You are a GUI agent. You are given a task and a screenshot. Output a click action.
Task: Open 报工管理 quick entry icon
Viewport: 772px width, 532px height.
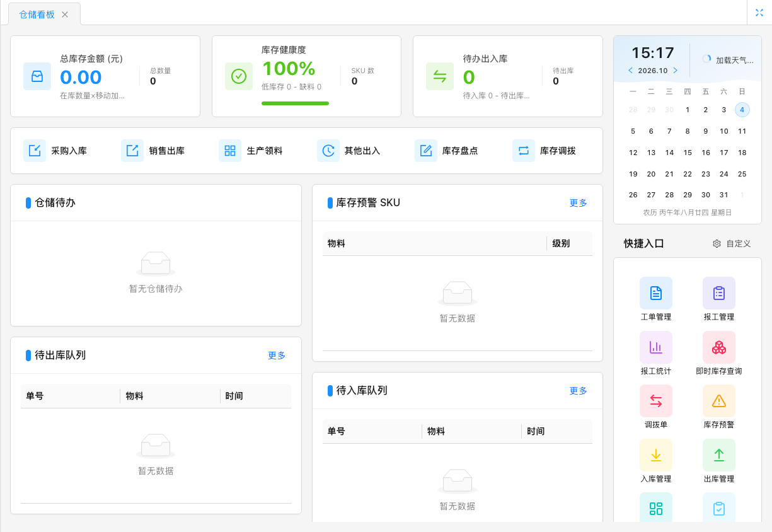tap(719, 293)
